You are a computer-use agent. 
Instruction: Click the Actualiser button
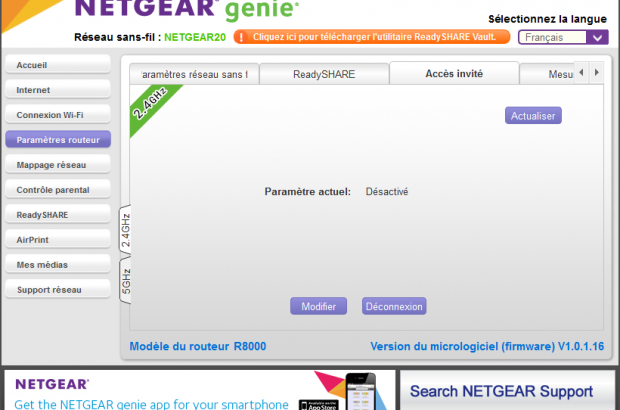pos(533,116)
